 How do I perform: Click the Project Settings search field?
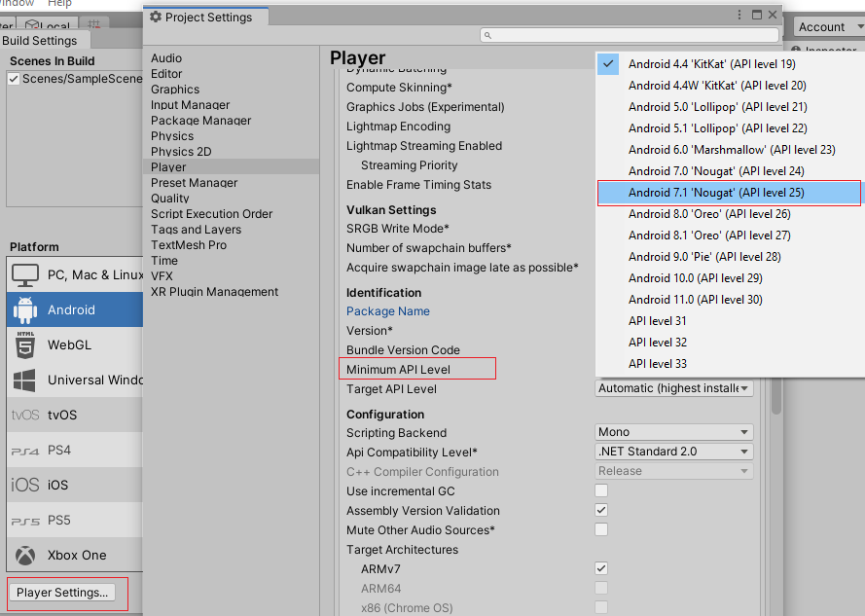point(630,35)
